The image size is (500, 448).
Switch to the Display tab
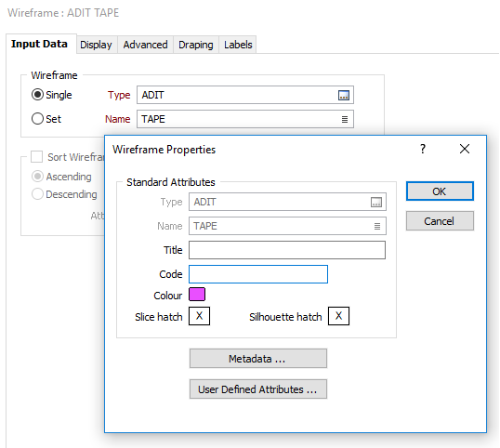click(x=96, y=45)
